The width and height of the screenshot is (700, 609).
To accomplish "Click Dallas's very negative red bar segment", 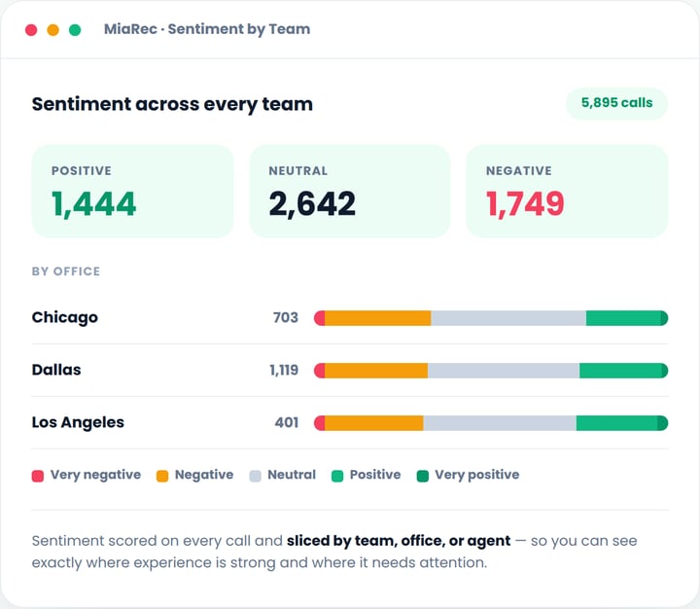I will (319, 371).
